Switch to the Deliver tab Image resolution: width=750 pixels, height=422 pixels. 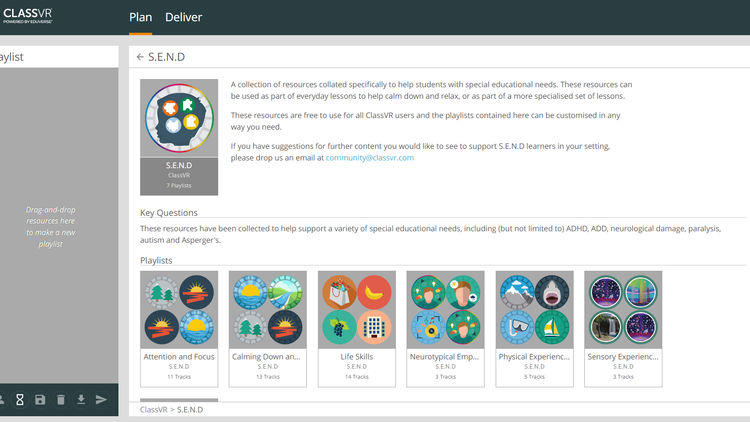point(184,17)
